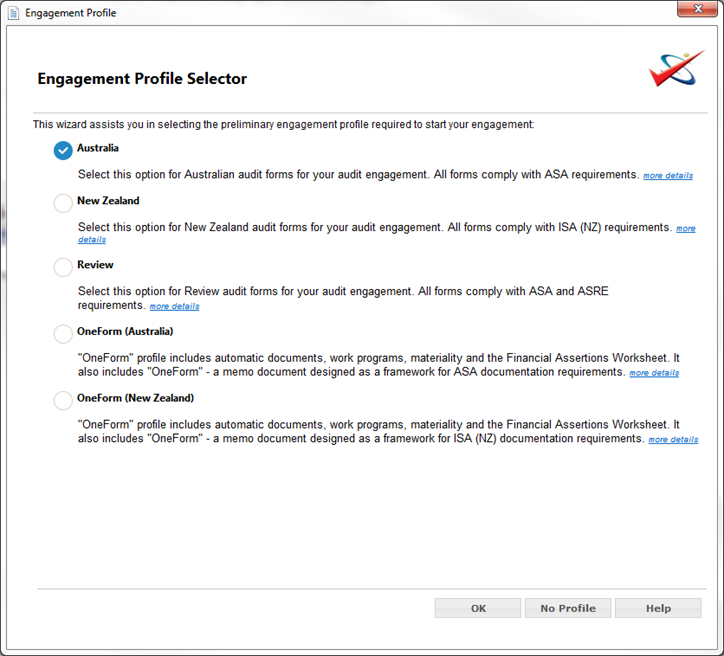Click the Engagement Profile document icon in title bar
The width and height of the screenshot is (724, 656).
point(14,13)
